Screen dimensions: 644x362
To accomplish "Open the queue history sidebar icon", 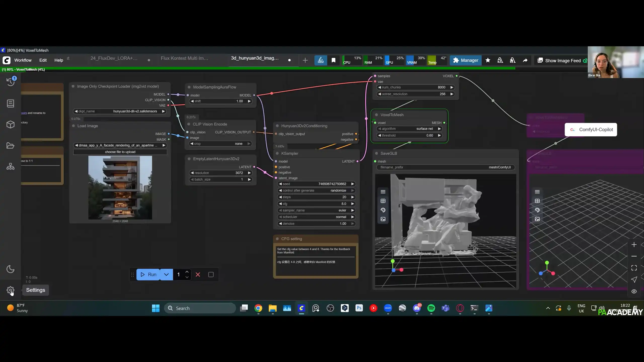I will [11, 82].
